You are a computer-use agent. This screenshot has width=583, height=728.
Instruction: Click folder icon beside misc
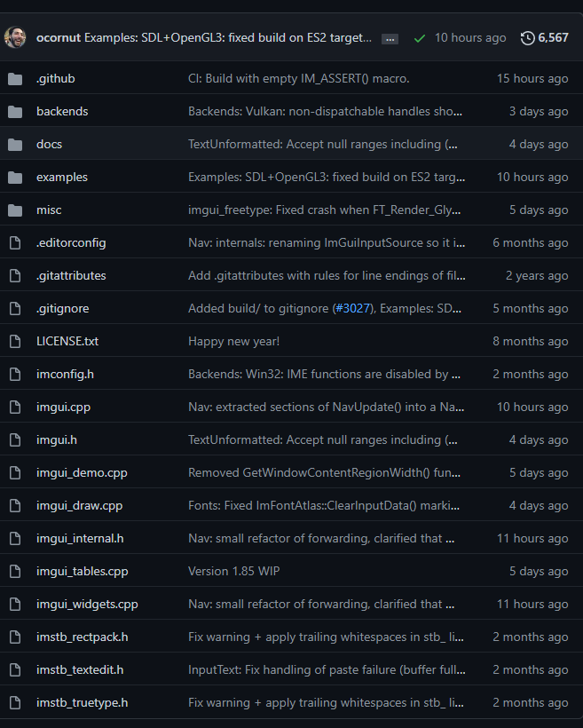(15, 210)
